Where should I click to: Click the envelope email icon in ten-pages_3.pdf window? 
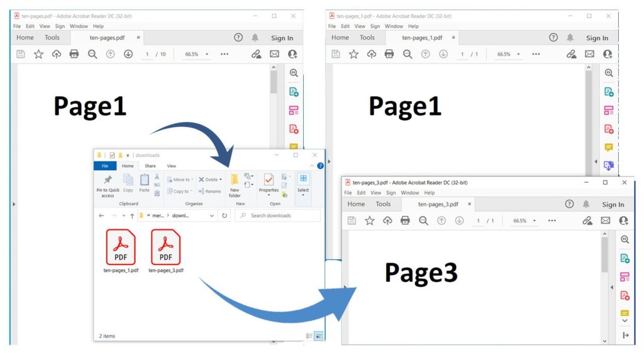tap(606, 220)
